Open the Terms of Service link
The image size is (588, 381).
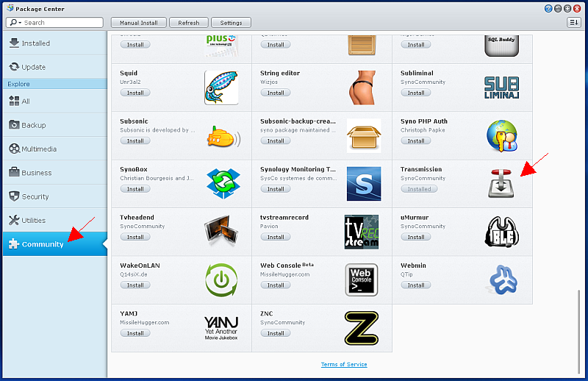coord(344,364)
